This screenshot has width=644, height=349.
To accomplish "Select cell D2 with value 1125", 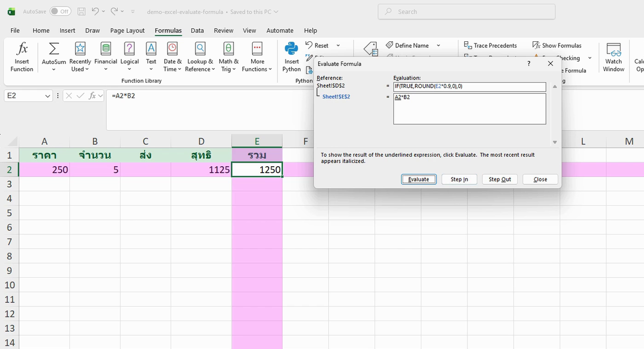I will pos(201,170).
